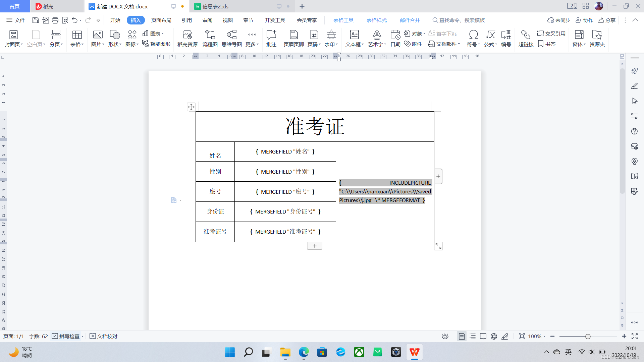Switch to the Page Layout (页面布局) tab
The image size is (644, 362).
point(161,20)
